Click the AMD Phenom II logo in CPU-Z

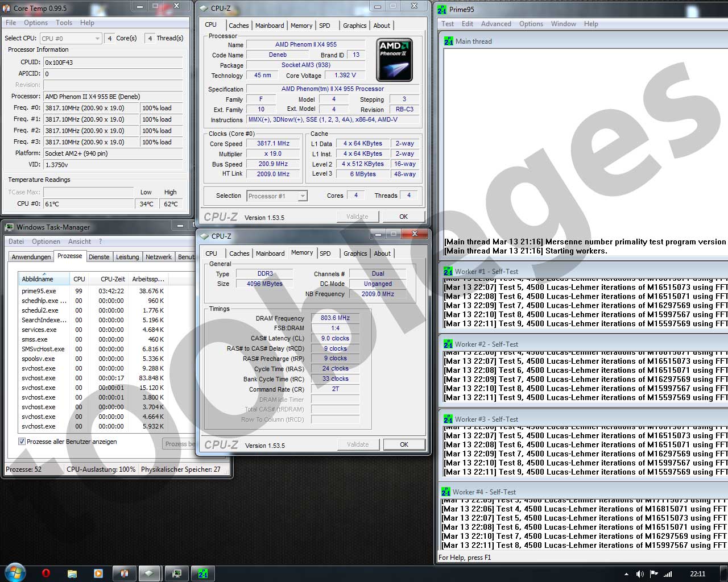395,60
